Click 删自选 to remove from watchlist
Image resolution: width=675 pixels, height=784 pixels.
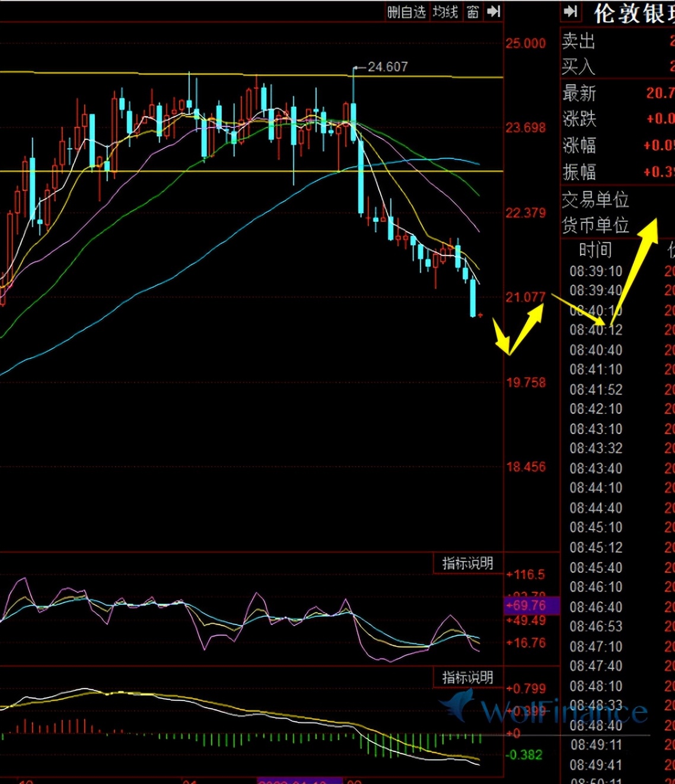pyautogui.click(x=406, y=11)
